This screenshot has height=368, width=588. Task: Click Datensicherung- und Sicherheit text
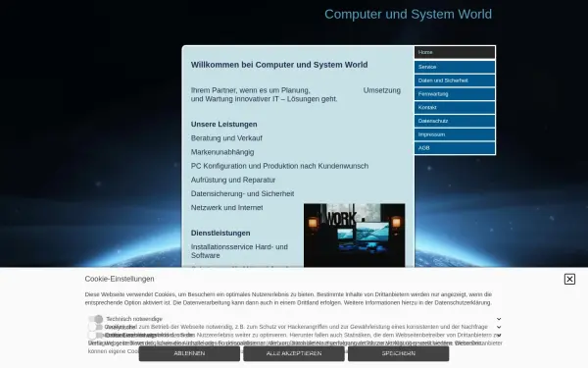coord(242,193)
